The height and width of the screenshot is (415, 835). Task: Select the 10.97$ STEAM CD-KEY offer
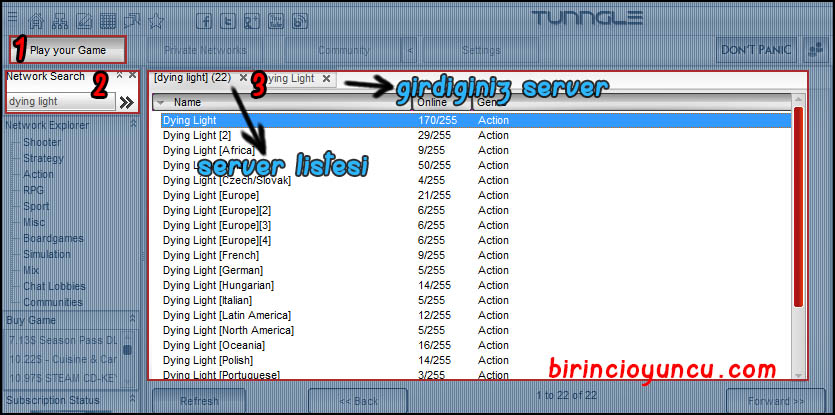click(x=64, y=379)
